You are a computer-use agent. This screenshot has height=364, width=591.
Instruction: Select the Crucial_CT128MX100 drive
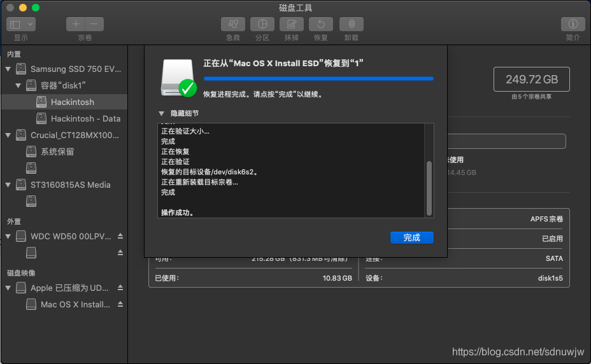(64, 135)
